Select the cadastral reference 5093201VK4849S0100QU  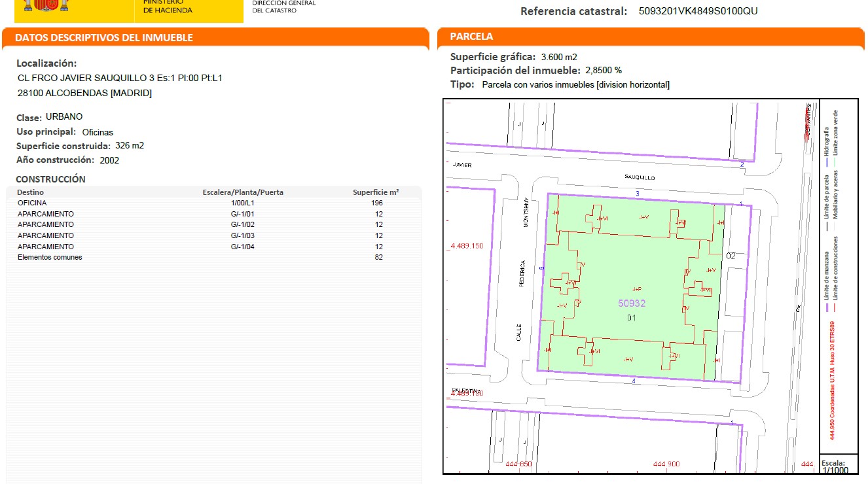click(x=698, y=11)
